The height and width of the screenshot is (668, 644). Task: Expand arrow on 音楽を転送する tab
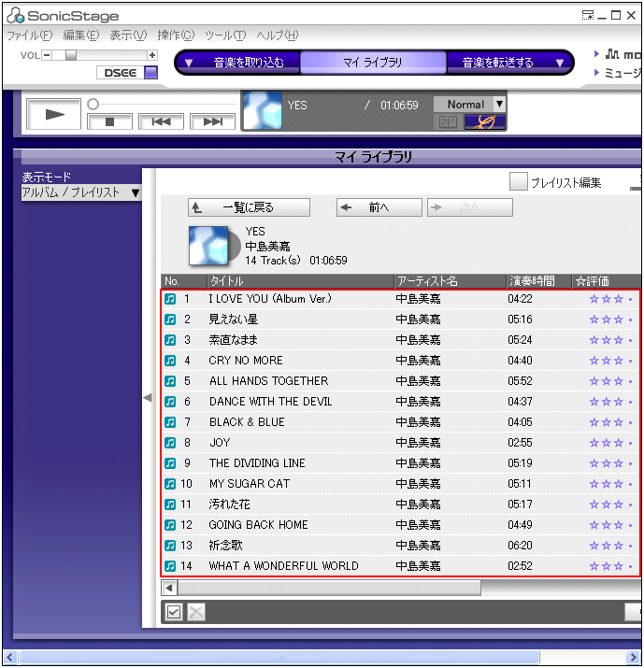tap(560, 63)
